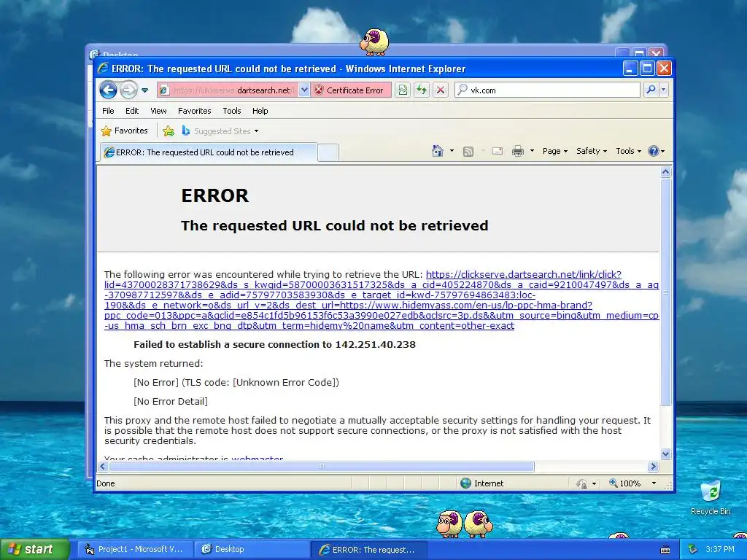Click the Home icon
The height and width of the screenshot is (560, 747).
438,151
